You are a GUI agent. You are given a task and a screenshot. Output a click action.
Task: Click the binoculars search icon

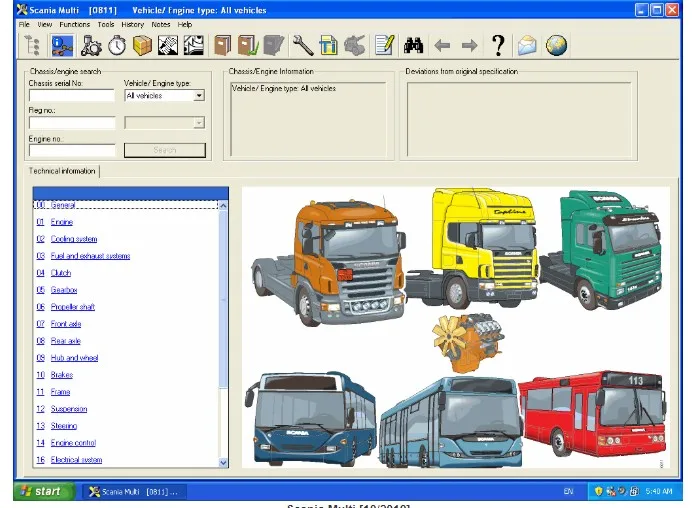click(x=413, y=45)
